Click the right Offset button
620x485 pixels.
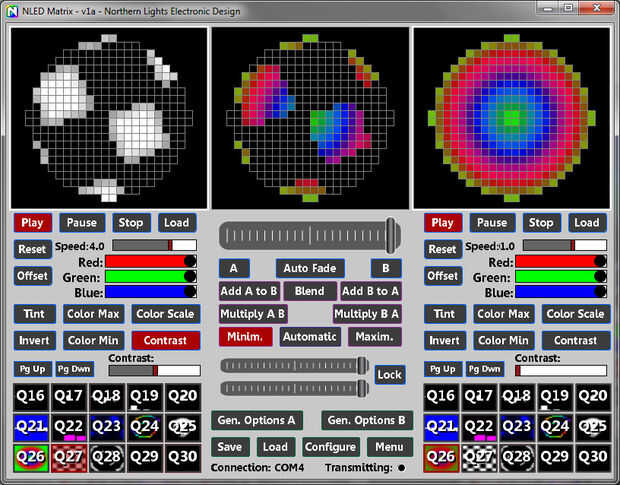[443, 276]
